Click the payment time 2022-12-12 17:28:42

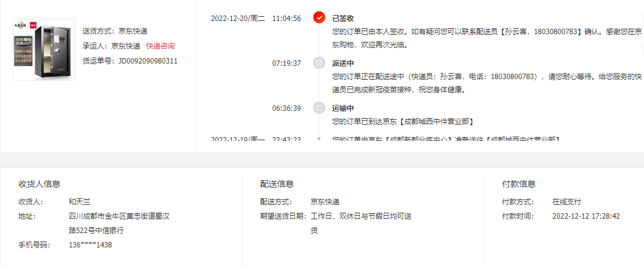[586, 216]
